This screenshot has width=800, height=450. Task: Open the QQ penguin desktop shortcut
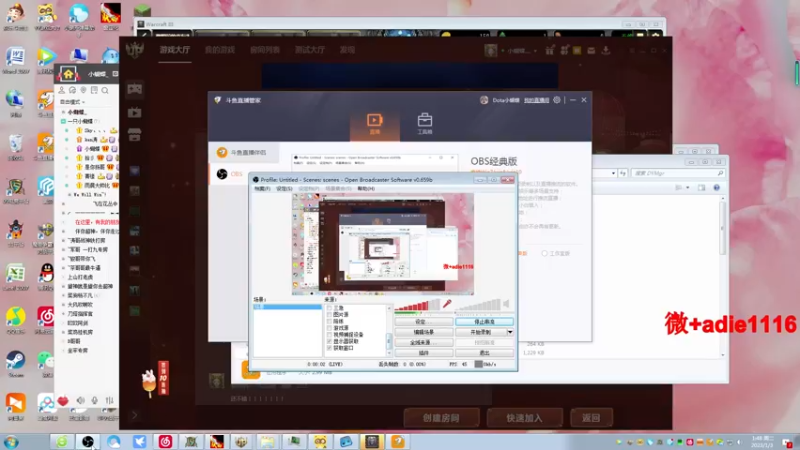[46, 277]
